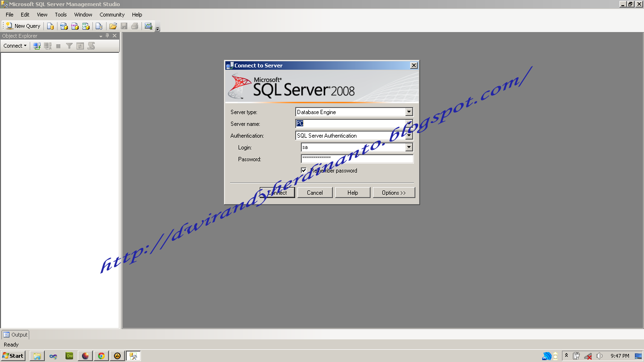This screenshot has height=362, width=644.
Task: Expand the Authentication dropdown
Action: [409, 135]
